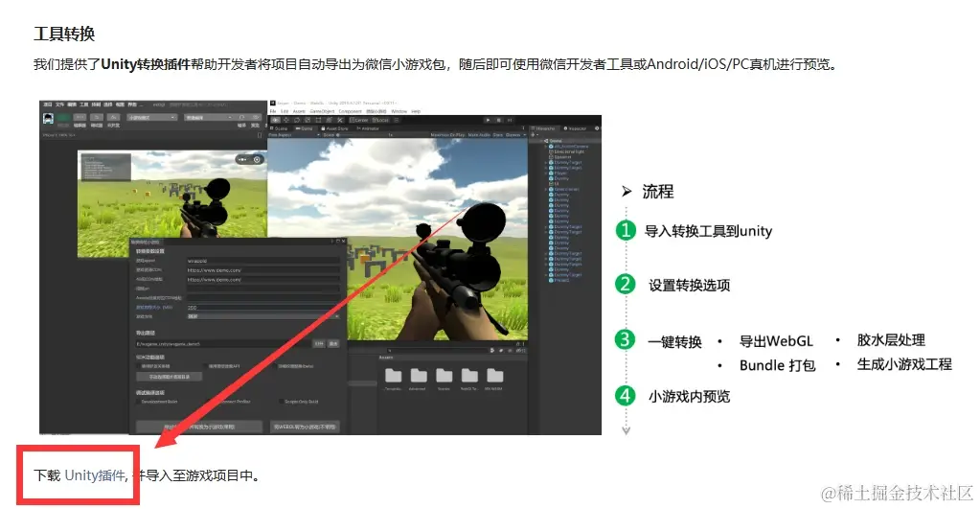
Task: Toggle DevTools editor panel button
Action: click(80, 117)
